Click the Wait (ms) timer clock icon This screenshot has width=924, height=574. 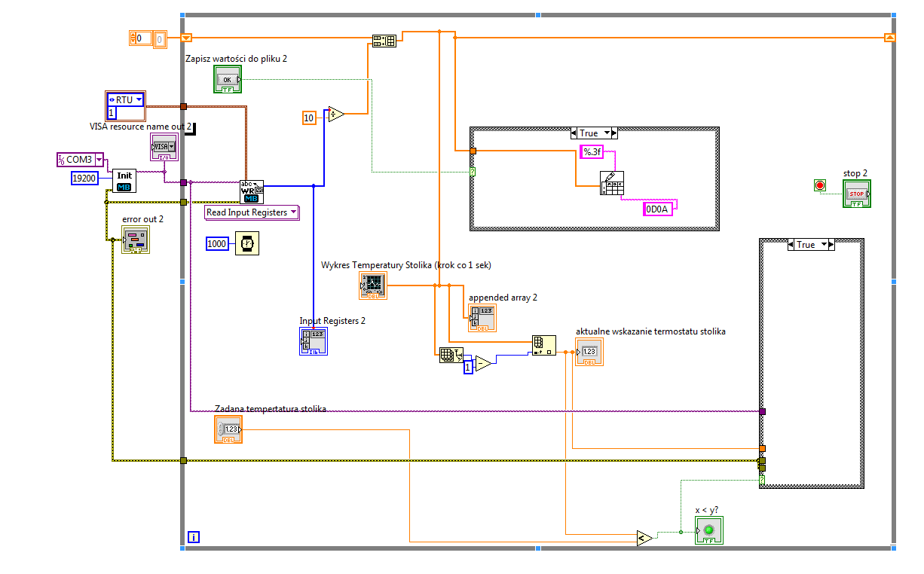(246, 243)
